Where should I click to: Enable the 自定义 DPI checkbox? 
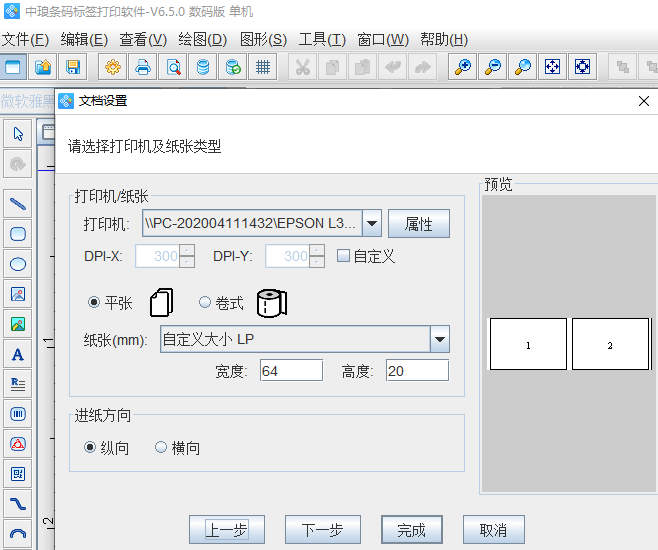pyautogui.click(x=343, y=256)
